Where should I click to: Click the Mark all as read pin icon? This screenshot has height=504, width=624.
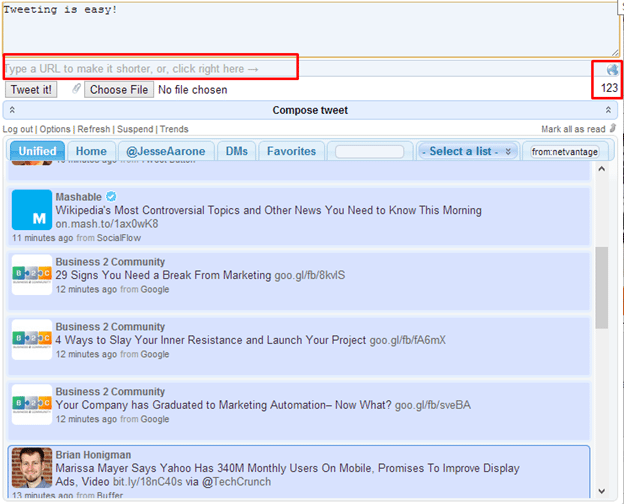point(613,128)
